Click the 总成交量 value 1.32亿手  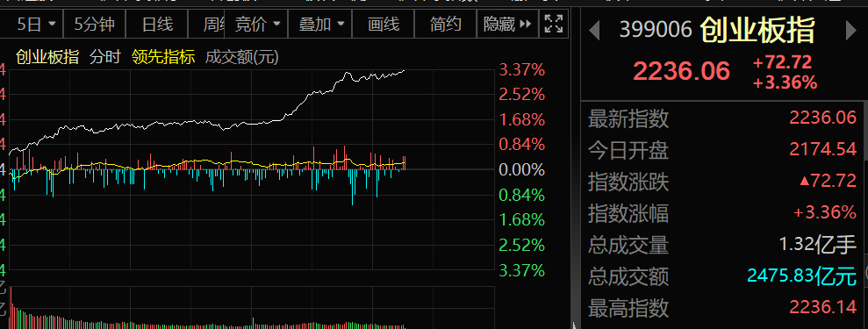[818, 245]
